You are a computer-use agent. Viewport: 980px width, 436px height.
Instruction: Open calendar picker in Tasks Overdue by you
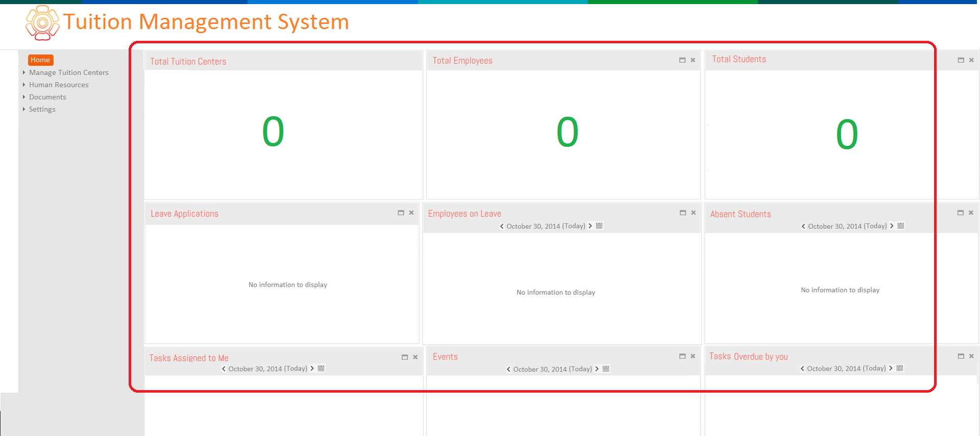point(900,368)
